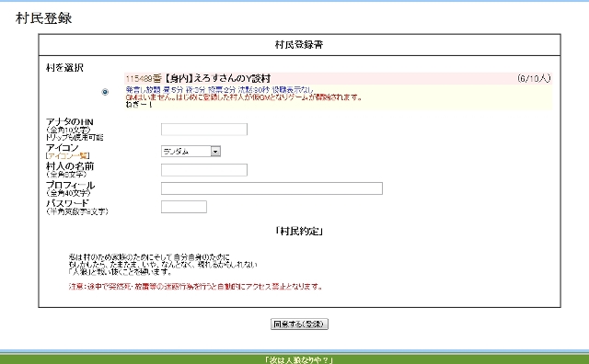The width and height of the screenshot is (589, 364).
Task: Click the red 注意 warning text
Action: [195, 286]
